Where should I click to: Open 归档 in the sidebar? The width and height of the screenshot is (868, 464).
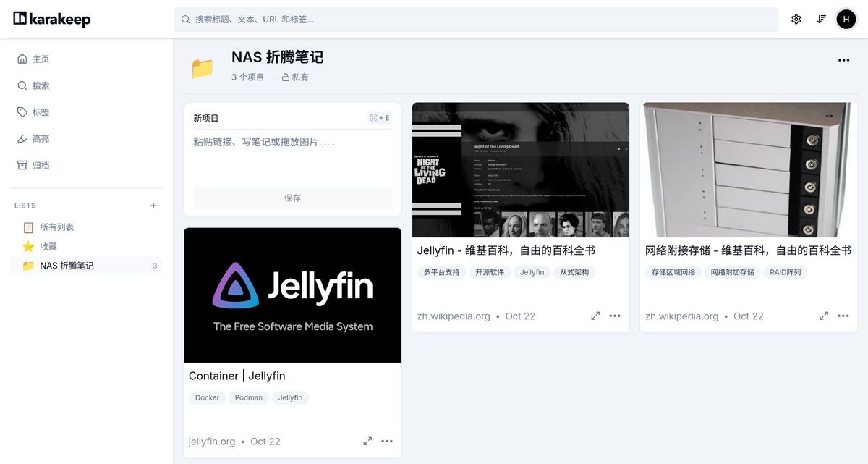[x=87, y=165]
